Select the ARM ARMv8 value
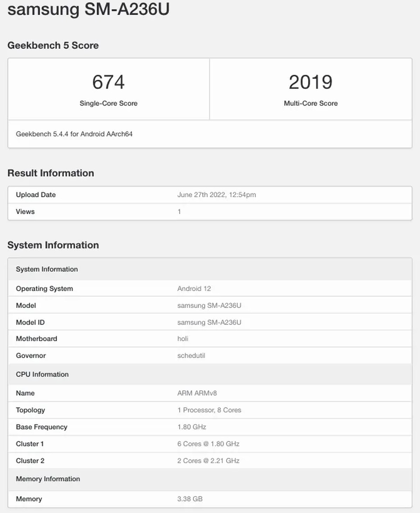The image size is (420, 513). tap(197, 393)
